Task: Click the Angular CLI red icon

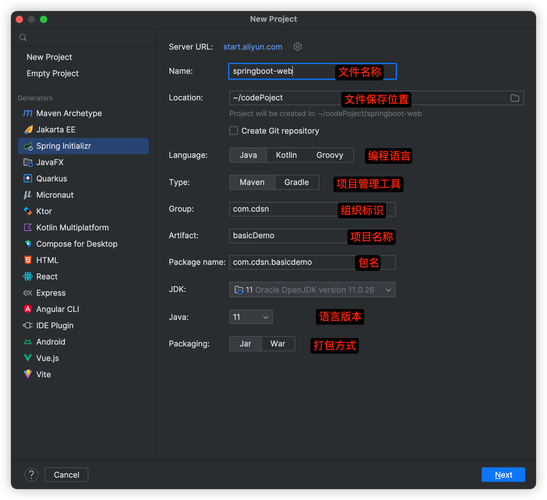Action: pos(28,309)
